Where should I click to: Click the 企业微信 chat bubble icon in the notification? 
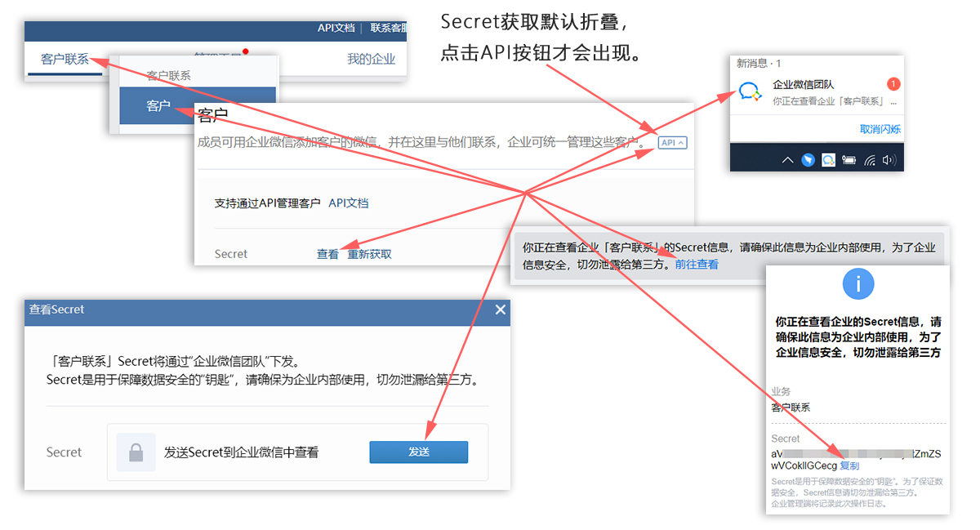point(750,92)
